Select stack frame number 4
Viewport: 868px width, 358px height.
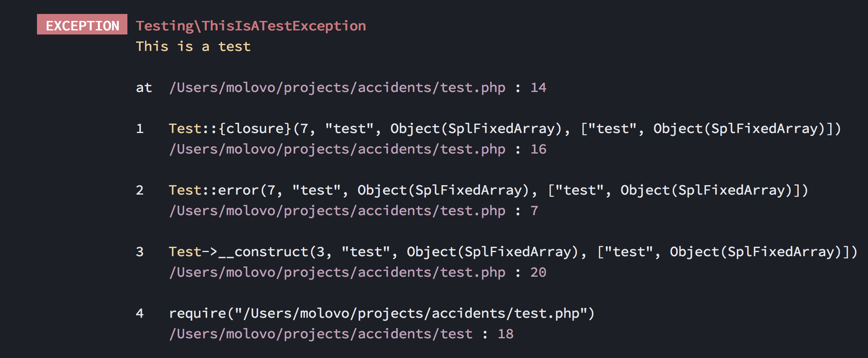tap(140, 313)
